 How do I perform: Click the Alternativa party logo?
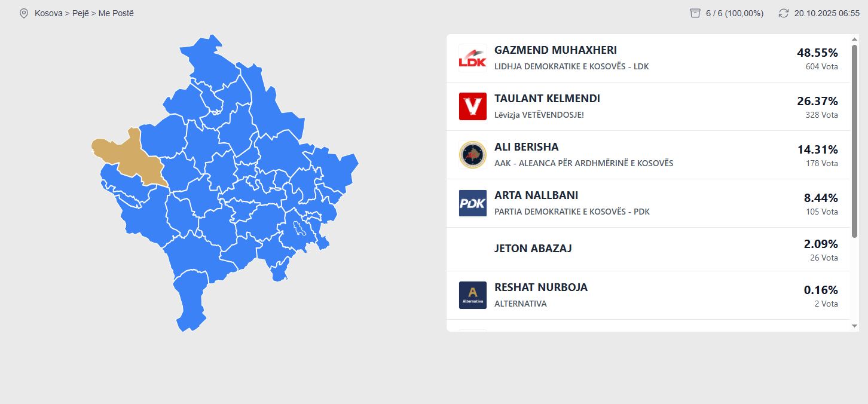472,295
